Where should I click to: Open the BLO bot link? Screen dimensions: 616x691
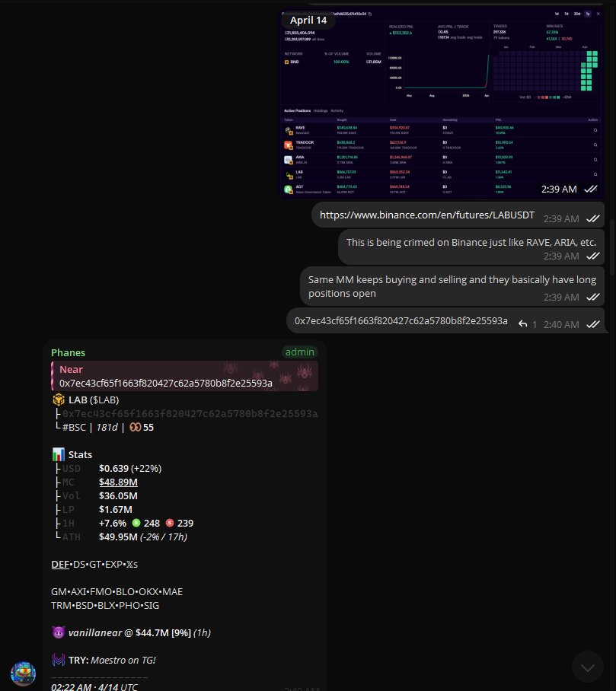coord(124,592)
